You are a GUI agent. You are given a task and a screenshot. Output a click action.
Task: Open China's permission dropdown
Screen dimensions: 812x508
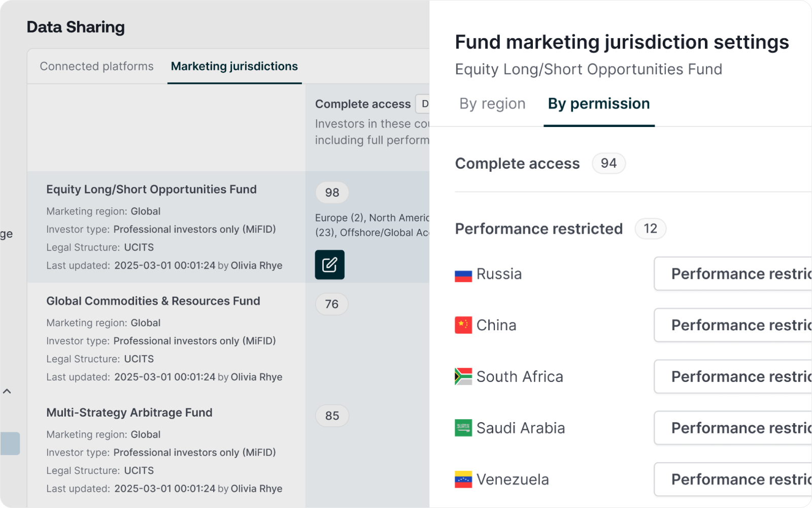[733, 325]
